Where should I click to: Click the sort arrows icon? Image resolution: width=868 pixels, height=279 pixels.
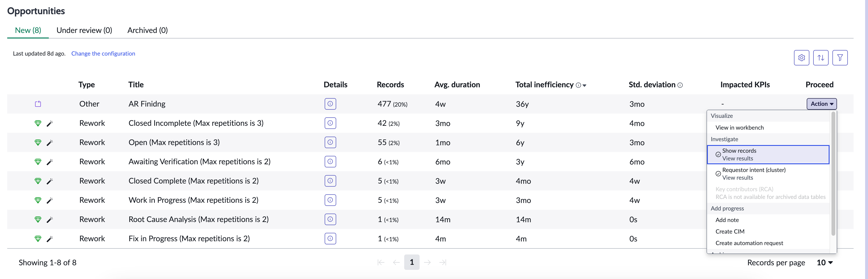pos(820,58)
